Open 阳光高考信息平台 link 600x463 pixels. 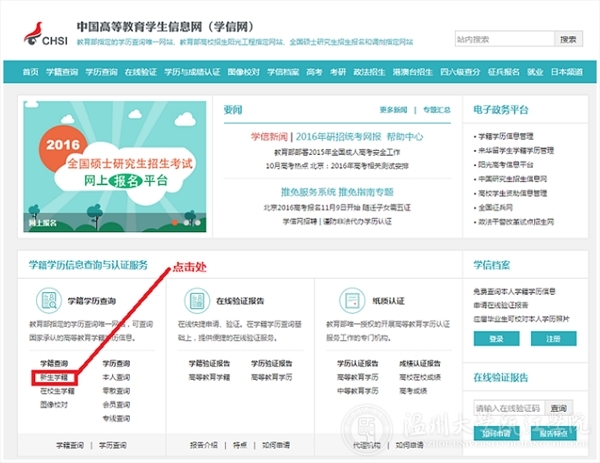coord(505,165)
